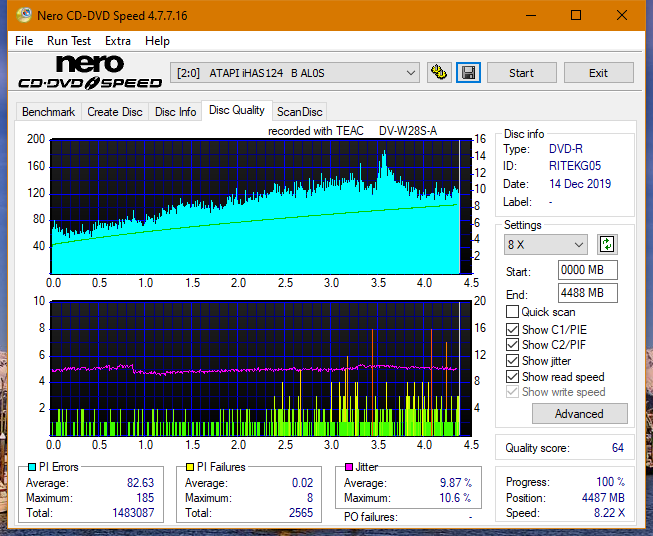This screenshot has height=536, width=653.
Task: Select the Disc Quality tab
Action: (237, 110)
